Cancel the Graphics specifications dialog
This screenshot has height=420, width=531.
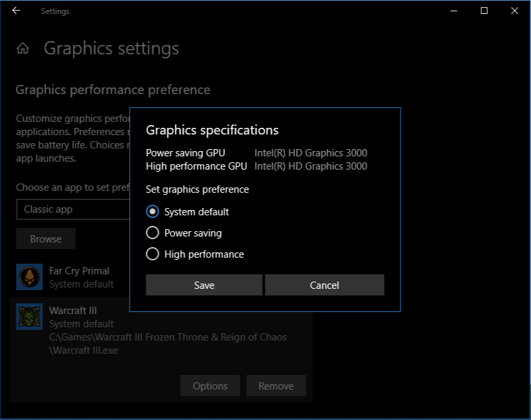(324, 285)
